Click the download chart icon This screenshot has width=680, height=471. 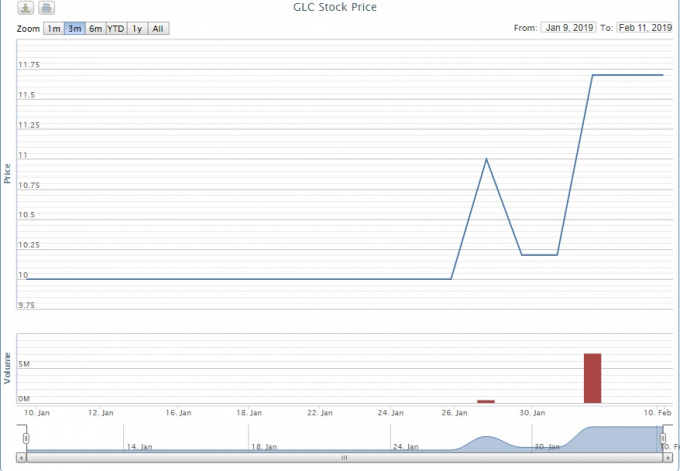[x=27, y=9]
